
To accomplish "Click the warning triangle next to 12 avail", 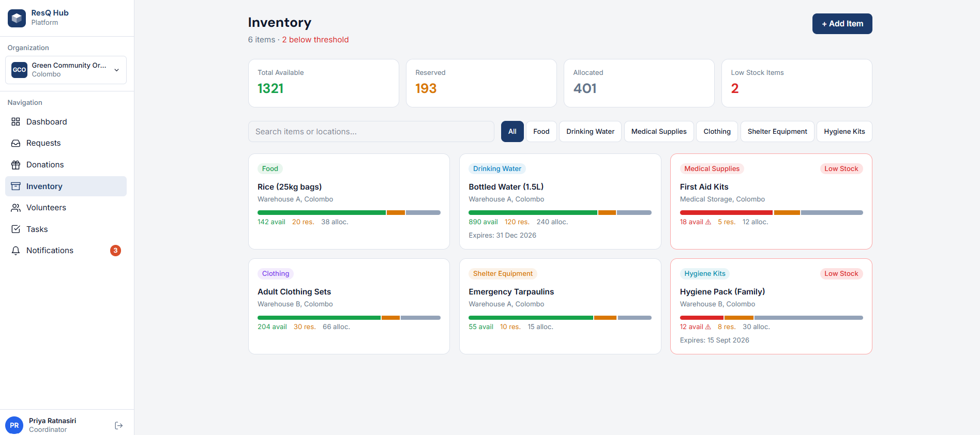I will pyautogui.click(x=708, y=327).
